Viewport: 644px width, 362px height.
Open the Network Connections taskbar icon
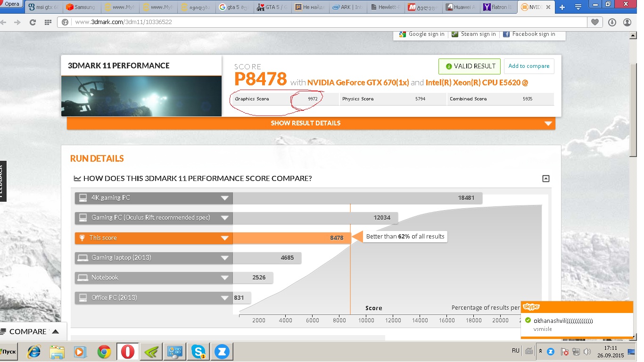click(175, 352)
